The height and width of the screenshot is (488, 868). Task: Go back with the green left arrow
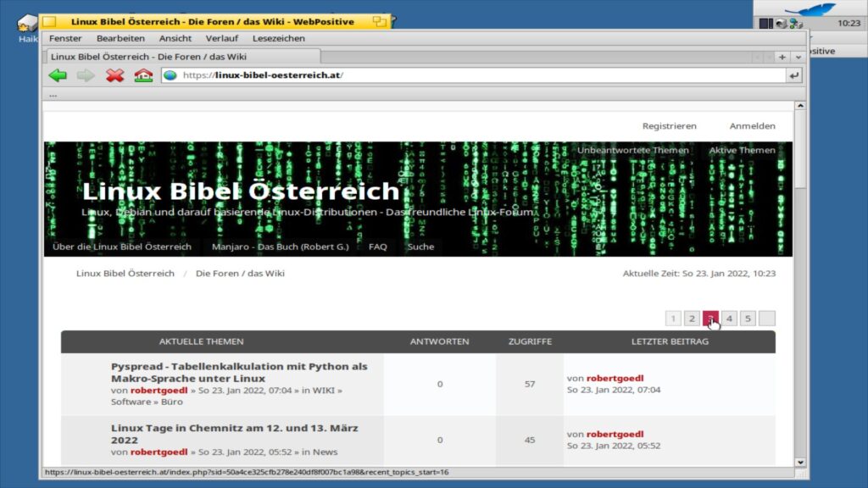[x=58, y=75]
